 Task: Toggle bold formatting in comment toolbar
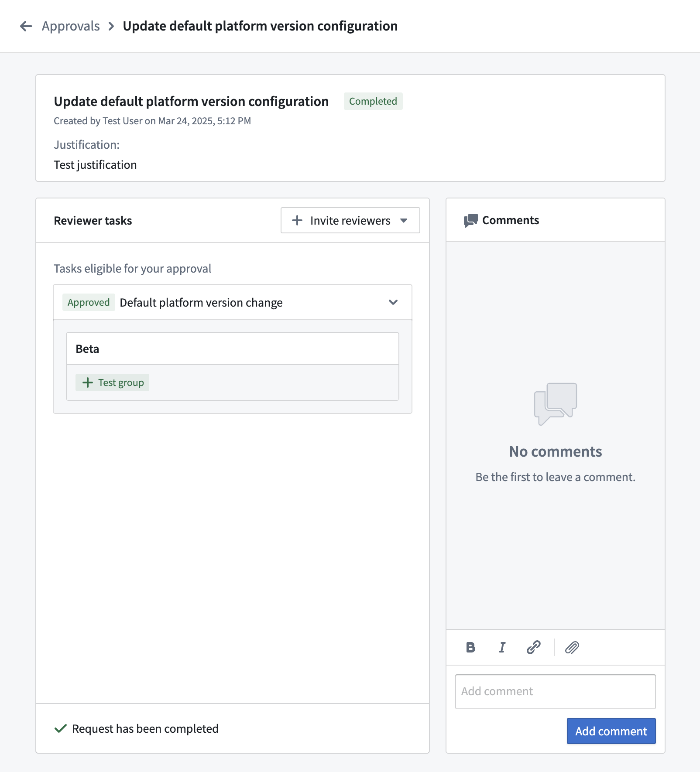(x=470, y=647)
